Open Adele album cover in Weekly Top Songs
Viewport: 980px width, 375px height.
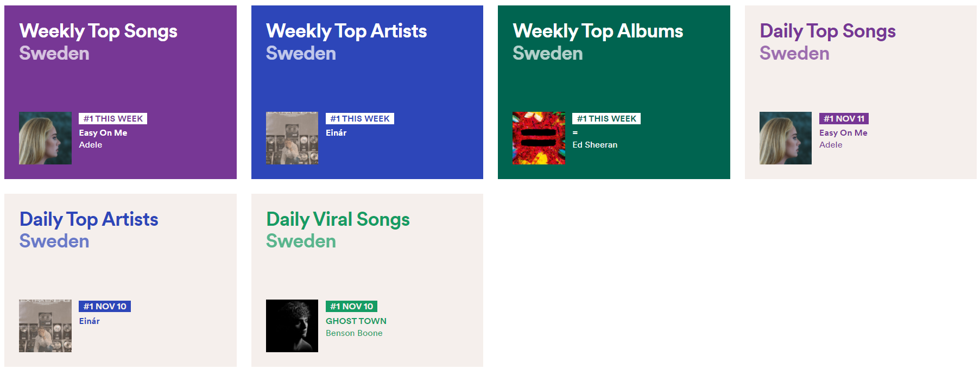point(45,138)
